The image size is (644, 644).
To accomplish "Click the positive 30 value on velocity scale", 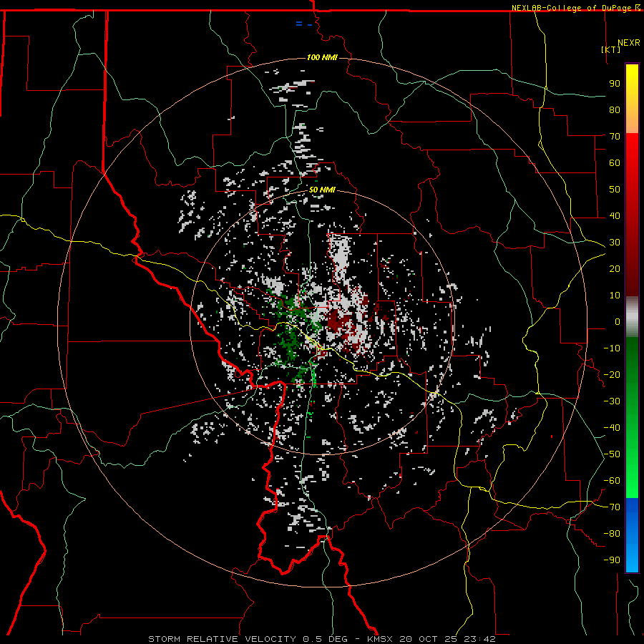I will coord(615,243).
